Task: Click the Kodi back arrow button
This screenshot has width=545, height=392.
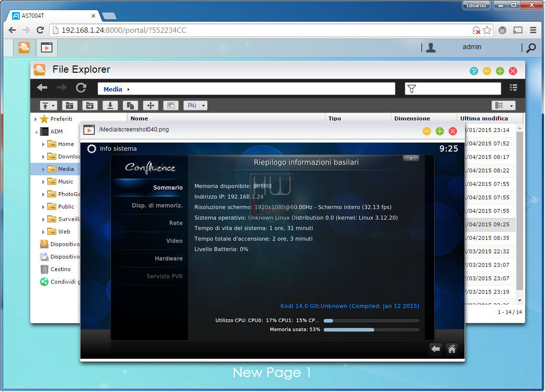Action: pos(436,349)
